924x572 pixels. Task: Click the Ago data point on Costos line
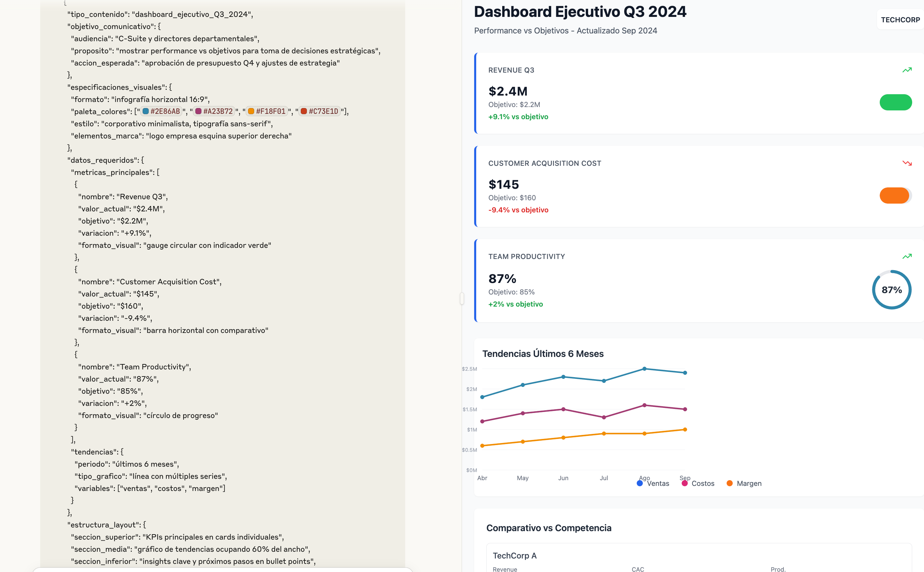tap(644, 405)
